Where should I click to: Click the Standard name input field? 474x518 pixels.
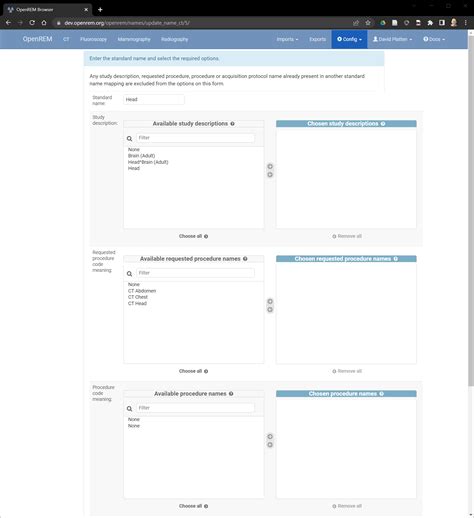pos(154,99)
